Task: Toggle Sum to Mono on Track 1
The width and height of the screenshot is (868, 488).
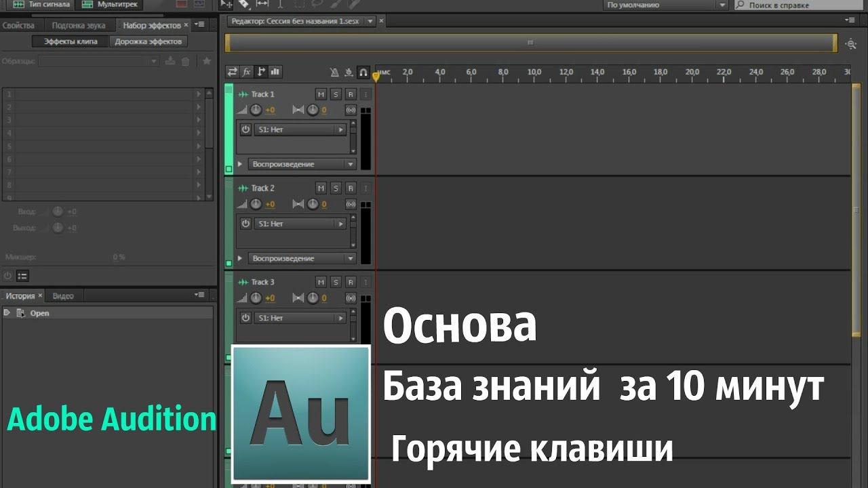Action: 351,110
